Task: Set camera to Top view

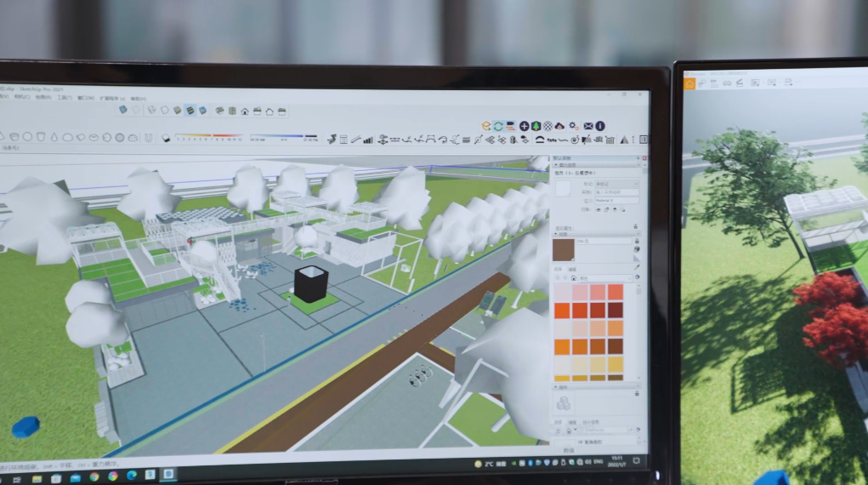Action: [x=232, y=111]
